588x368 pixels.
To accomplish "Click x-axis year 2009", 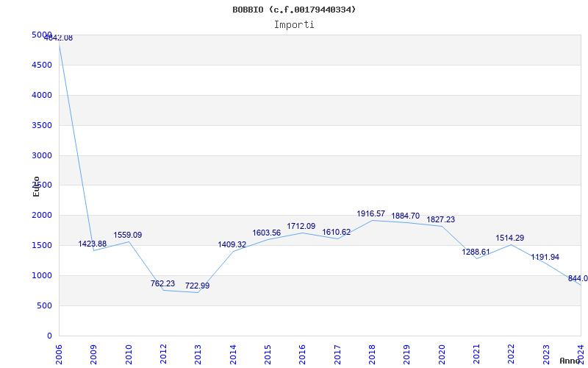I will (x=94, y=355).
